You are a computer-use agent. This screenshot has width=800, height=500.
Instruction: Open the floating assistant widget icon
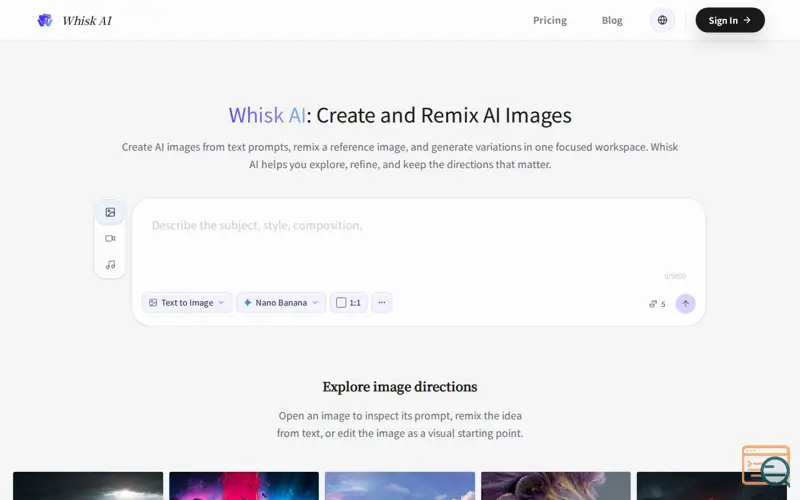click(766, 466)
